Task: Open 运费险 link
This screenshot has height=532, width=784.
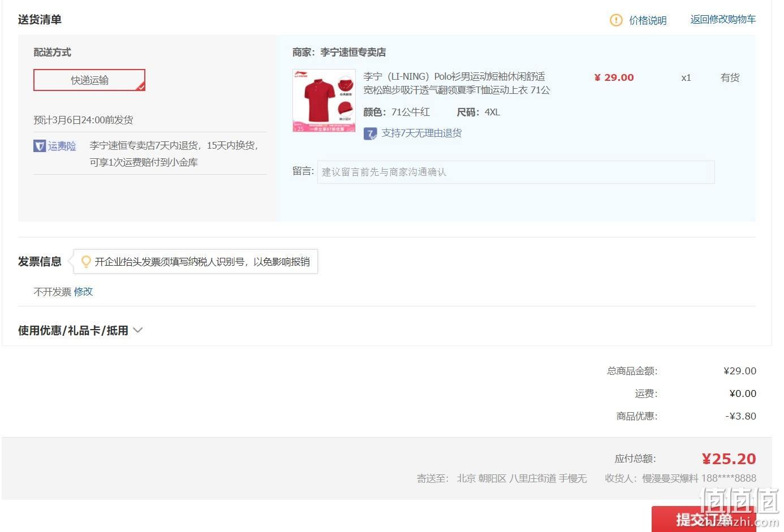Action: tap(62, 146)
